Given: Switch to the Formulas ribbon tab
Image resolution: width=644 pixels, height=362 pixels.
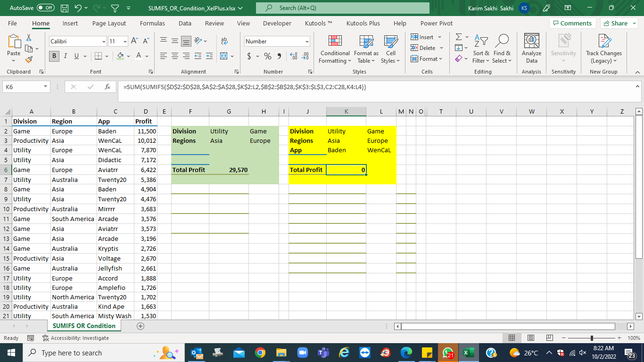Looking at the screenshot, I should pos(152,23).
